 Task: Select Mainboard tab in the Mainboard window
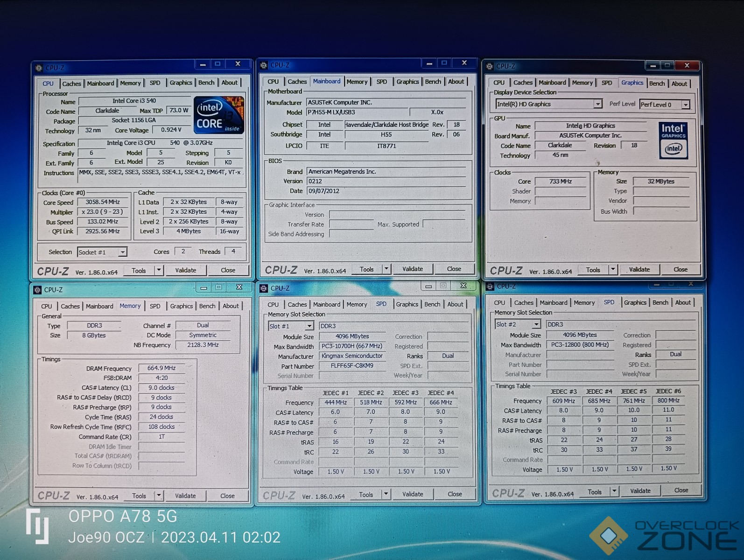coord(327,81)
